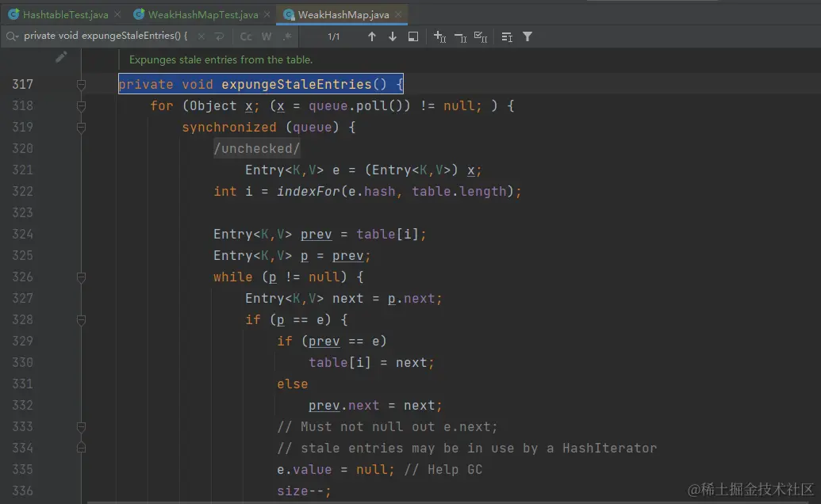Clear the search text with X
This screenshot has width=821, height=504.
point(201,36)
